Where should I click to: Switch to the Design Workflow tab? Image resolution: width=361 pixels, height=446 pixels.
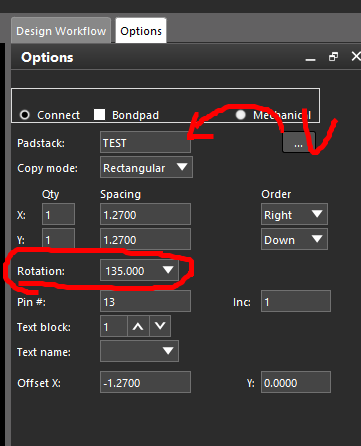point(61,31)
